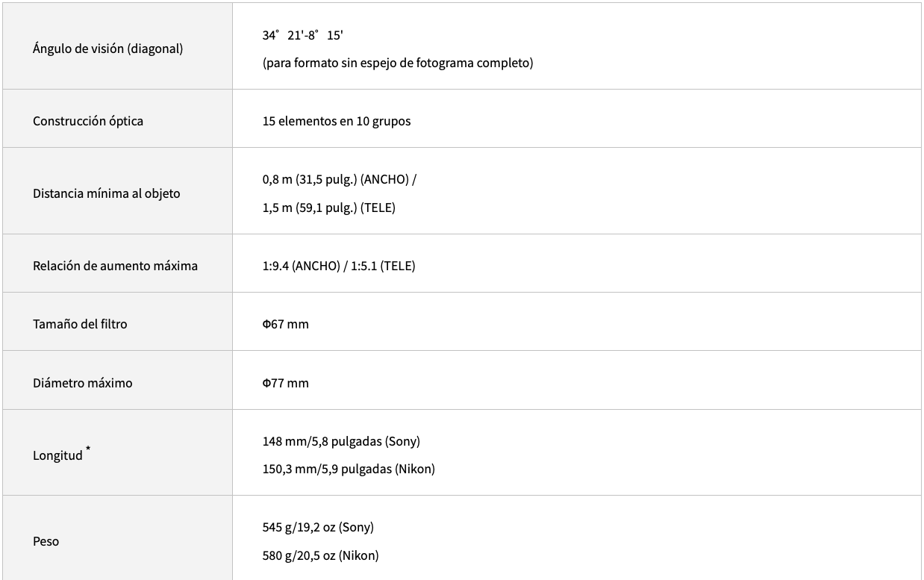Screen dimensions: 924x580
Task: Click the 150,3 mm (Nikon) length value
Action: [x=348, y=469]
